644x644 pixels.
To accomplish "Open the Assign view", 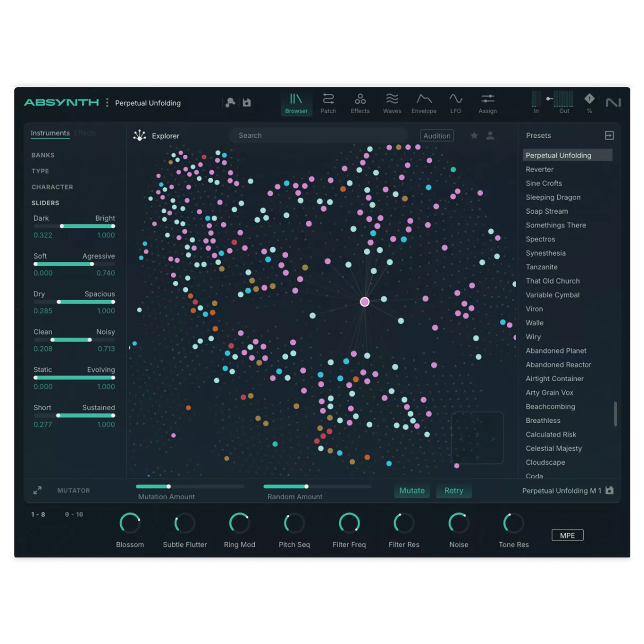I will (487, 103).
